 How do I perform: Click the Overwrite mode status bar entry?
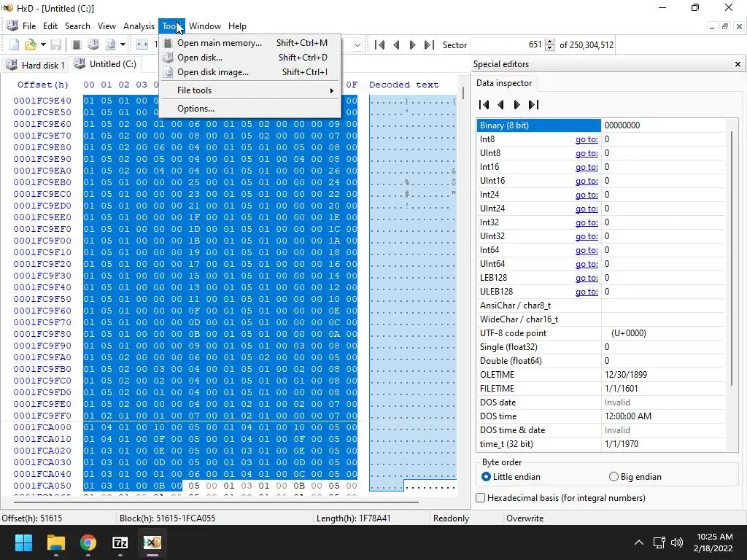pyautogui.click(x=525, y=518)
